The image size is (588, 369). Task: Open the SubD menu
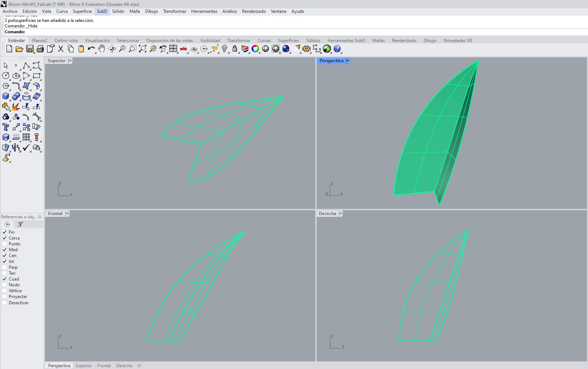pyautogui.click(x=102, y=11)
